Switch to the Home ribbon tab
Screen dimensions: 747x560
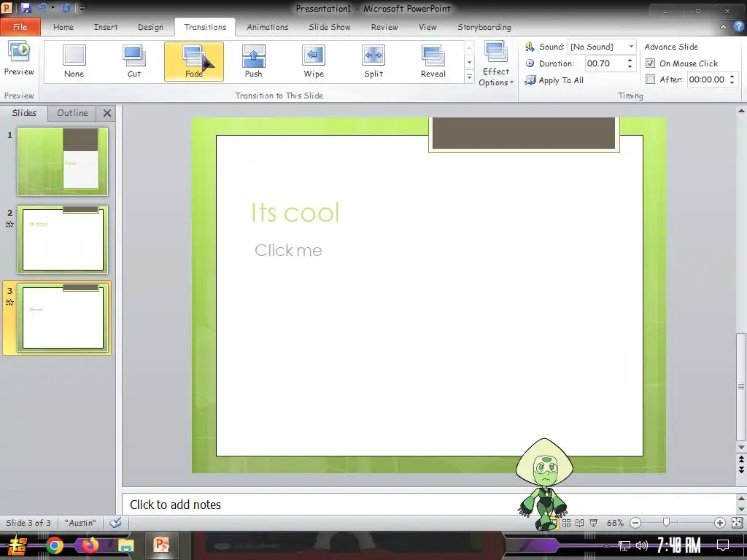[x=63, y=27]
